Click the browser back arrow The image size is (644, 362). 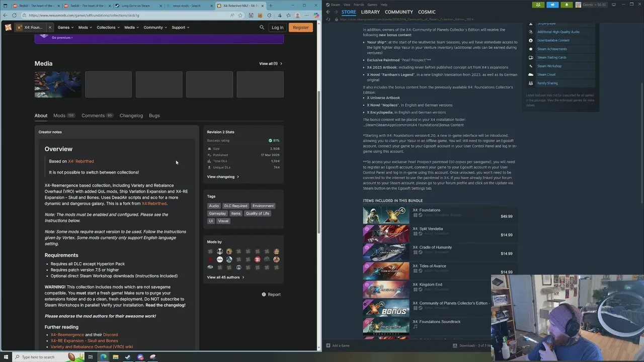point(5,15)
